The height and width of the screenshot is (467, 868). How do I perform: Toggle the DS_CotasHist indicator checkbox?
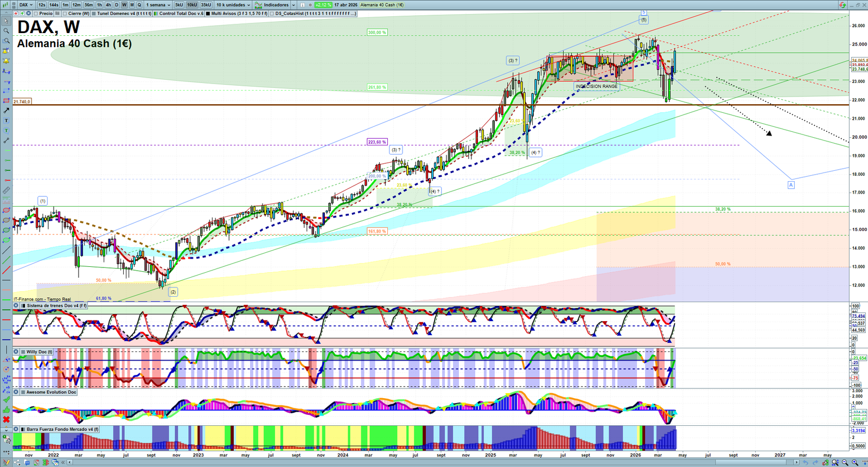point(272,14)
